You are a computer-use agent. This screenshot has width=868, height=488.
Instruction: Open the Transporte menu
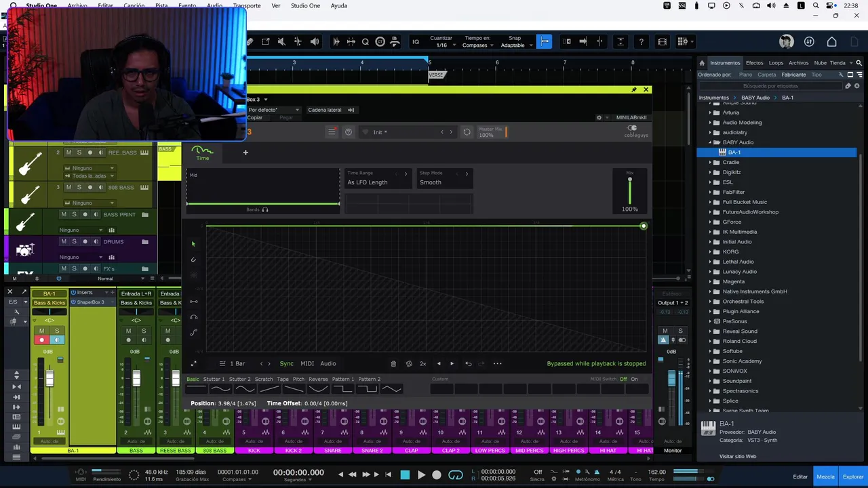point(247,5)
